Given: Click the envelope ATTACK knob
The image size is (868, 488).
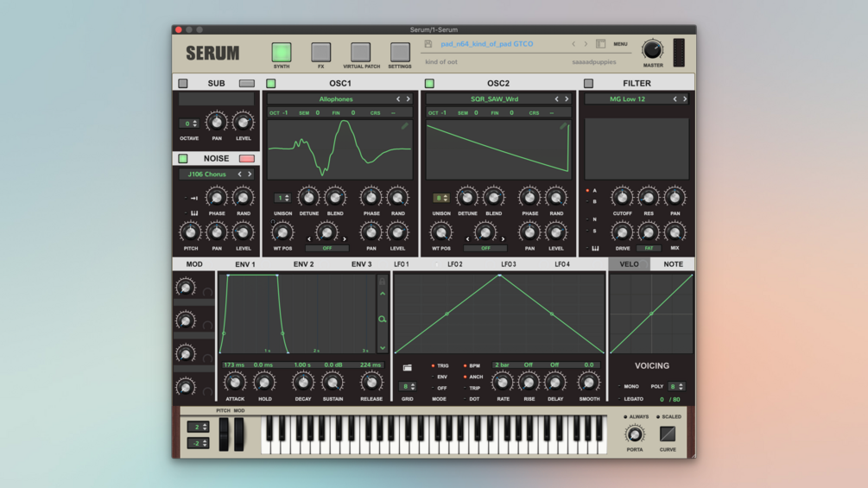Looking at the screenshot, I should click(x=235, y=383).
